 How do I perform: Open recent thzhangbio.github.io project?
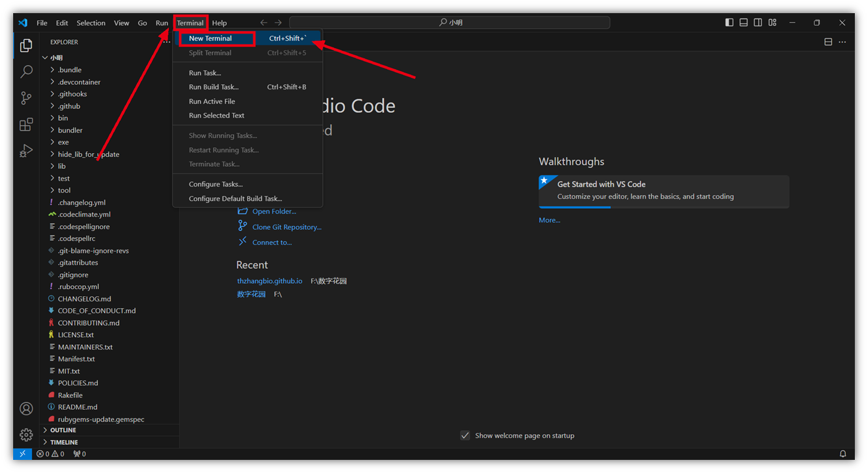(270, 281)
